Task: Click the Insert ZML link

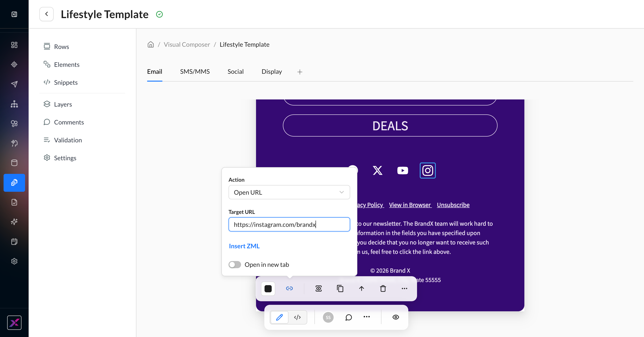Action: pos(244,246)
